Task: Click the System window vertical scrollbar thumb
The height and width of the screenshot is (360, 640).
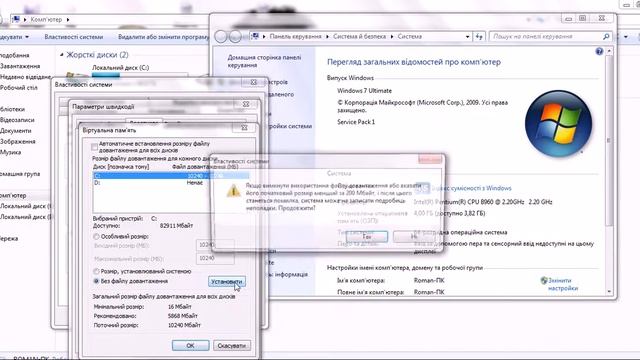Action: tap(609, 140)
